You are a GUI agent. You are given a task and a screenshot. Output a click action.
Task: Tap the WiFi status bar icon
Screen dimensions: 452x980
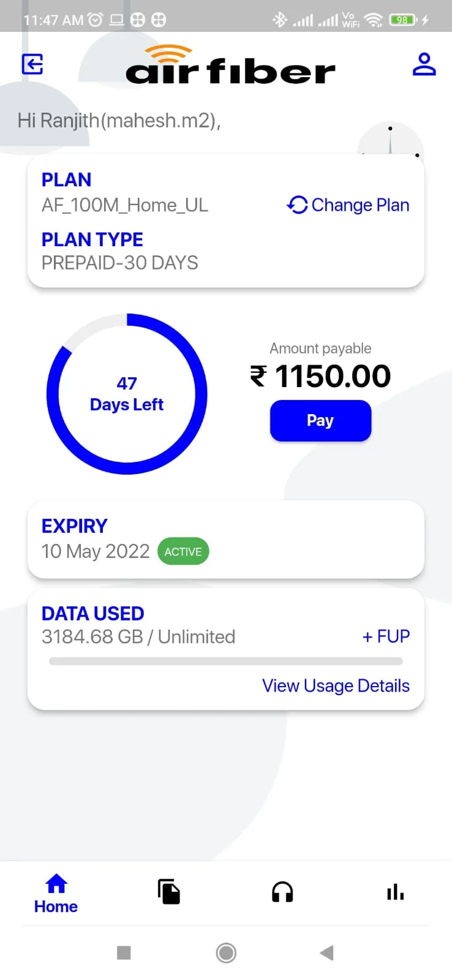click(373, 20)
